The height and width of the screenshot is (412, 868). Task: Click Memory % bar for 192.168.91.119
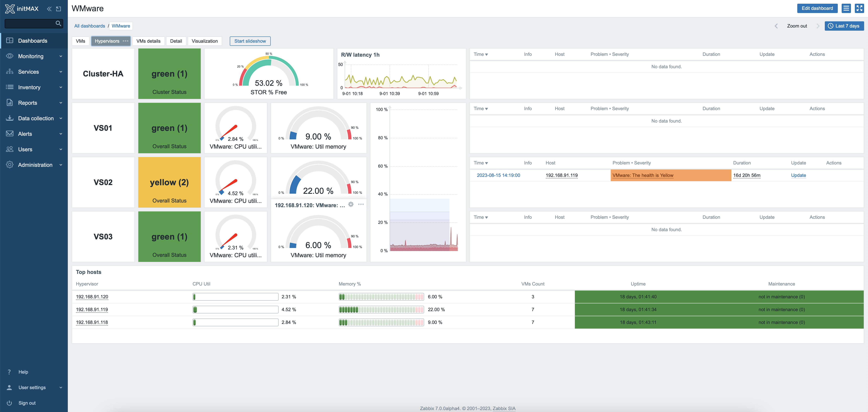tap(381, 309)
